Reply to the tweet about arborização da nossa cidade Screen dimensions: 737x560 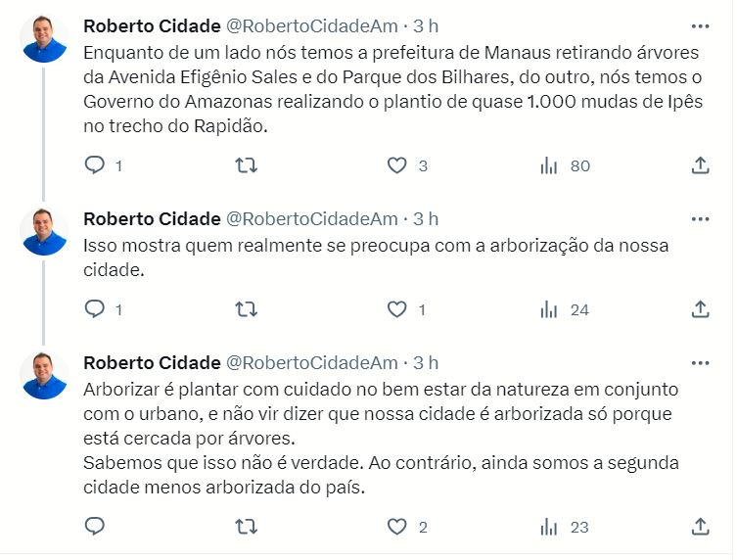coord(95,309)
